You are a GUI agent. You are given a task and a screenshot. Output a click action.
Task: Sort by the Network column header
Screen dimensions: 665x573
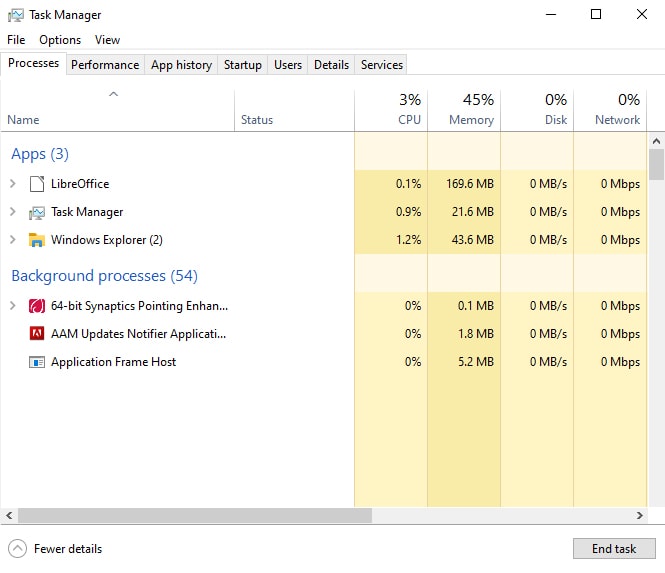tap(610, 110)
